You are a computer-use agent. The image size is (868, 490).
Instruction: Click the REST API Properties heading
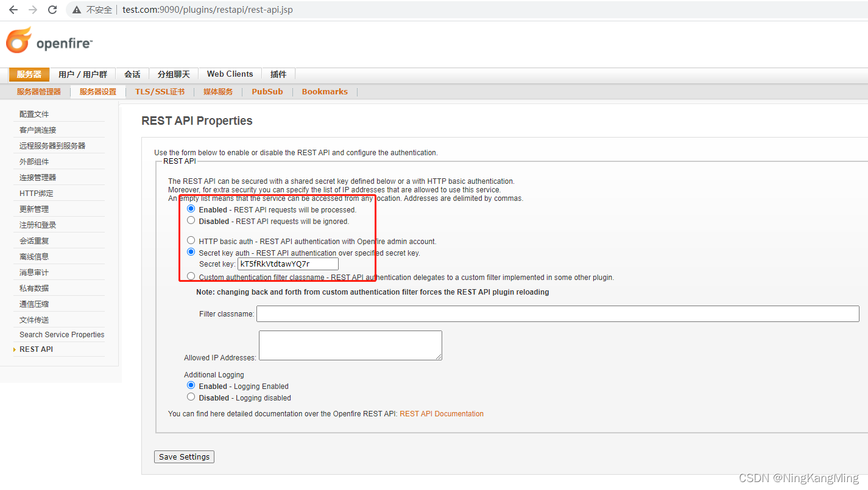[197, 121]
